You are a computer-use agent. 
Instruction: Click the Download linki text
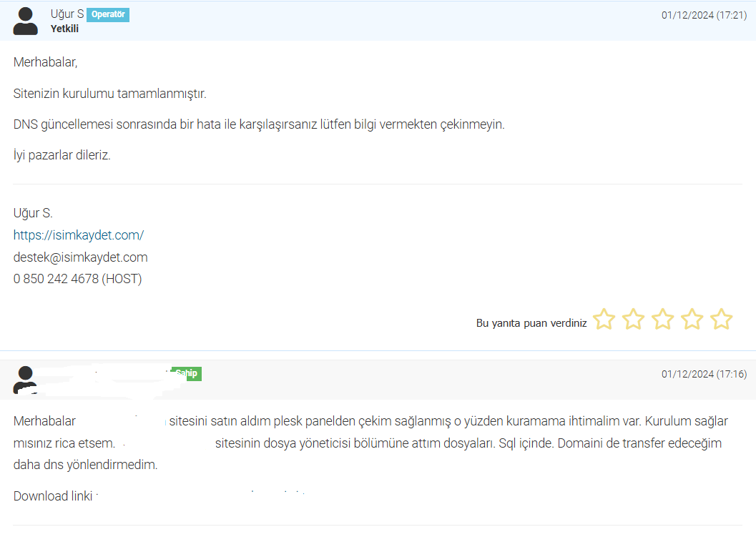pos(53,496)
